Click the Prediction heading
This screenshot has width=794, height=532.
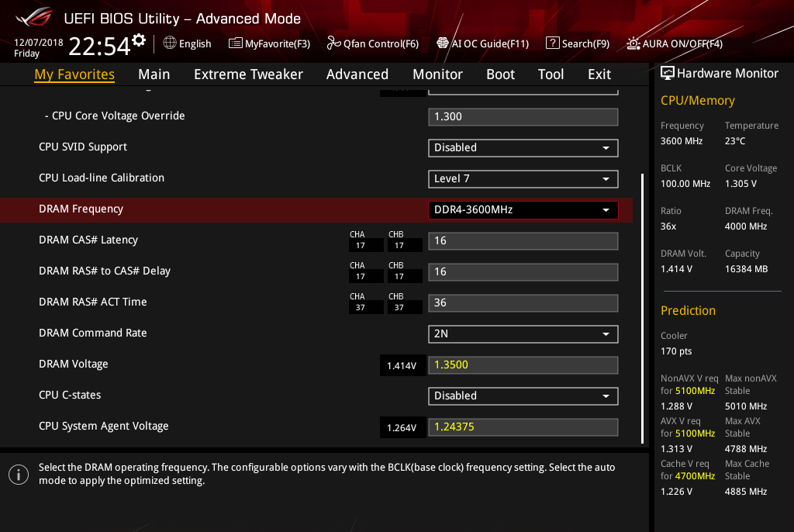tap(688, 310)
